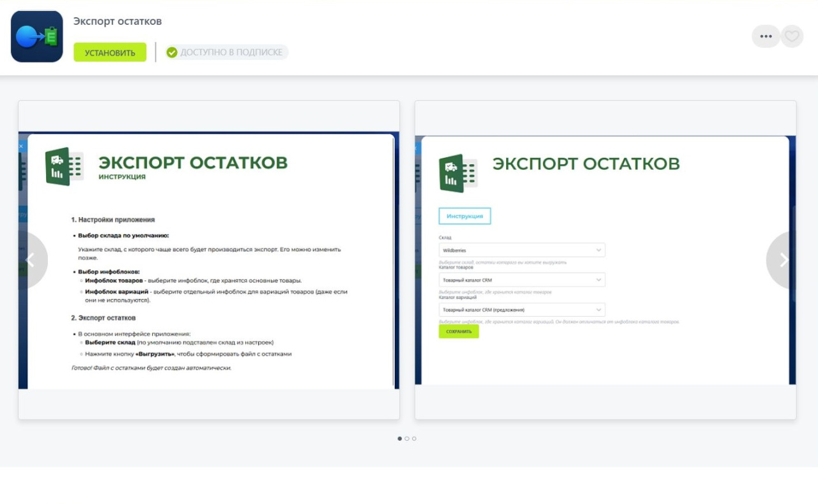The width and height of the screenshot is (818, 504).
Task: Select the third carousel pagination dot
Action: [414, 438]
